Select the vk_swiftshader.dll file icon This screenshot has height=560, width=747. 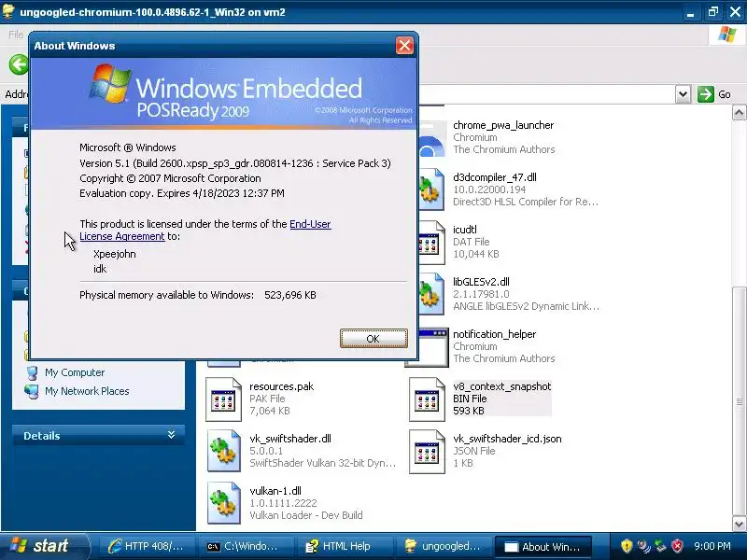pyautogui.click(x=223, y=451)
